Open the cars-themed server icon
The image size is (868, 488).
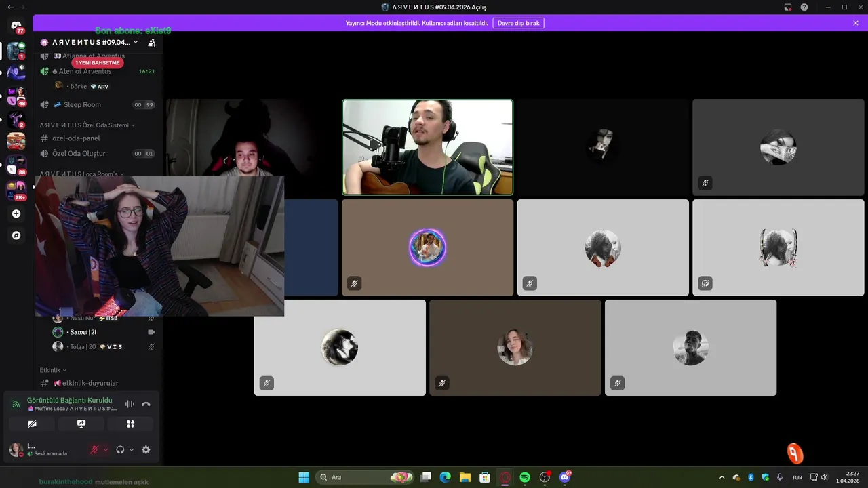pyautogui.click(x=16, y=141)
